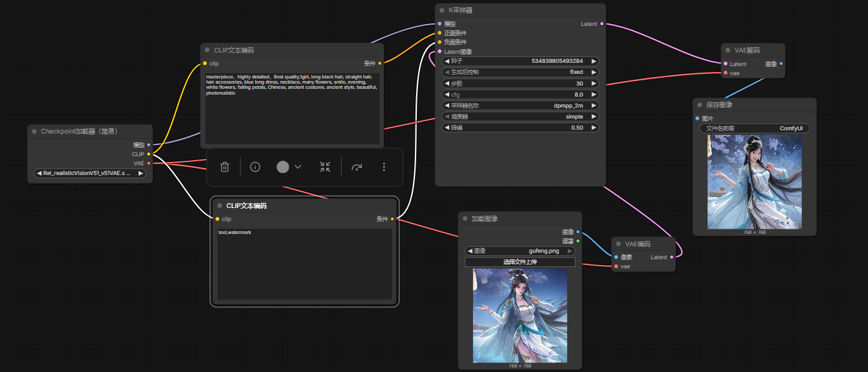Collapse the selected node using inward-arrows icon
The height and width of the screenshot is (372, 868).
pyautogui.click(x=325, y=167)
